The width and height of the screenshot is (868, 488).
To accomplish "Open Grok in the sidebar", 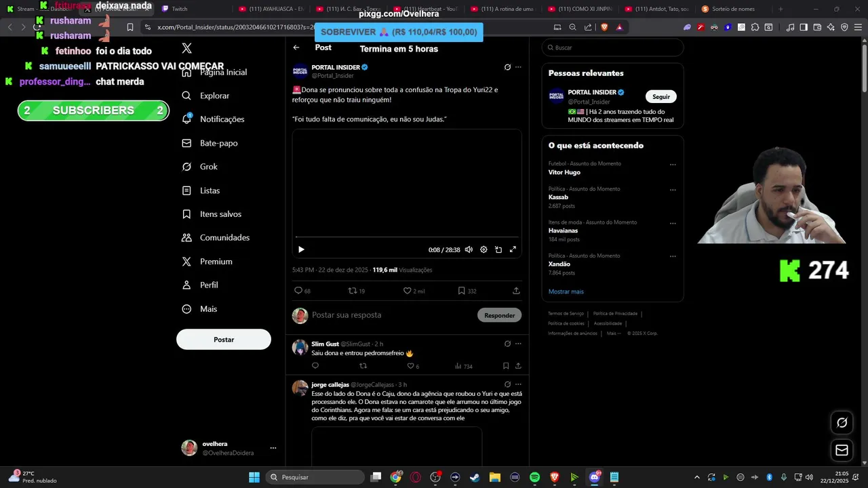I will tap(200, 167).
